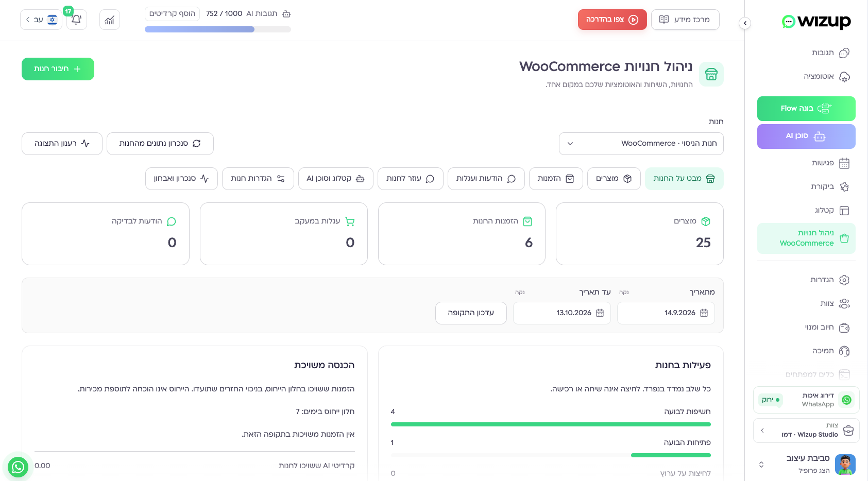Click the ירוק quality status badge
The height and width of the screenshot is (481, 868).
point(771,400)
